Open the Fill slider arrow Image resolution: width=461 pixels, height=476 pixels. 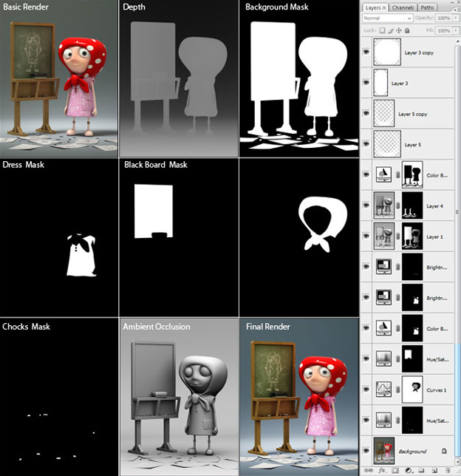point(456,30)
